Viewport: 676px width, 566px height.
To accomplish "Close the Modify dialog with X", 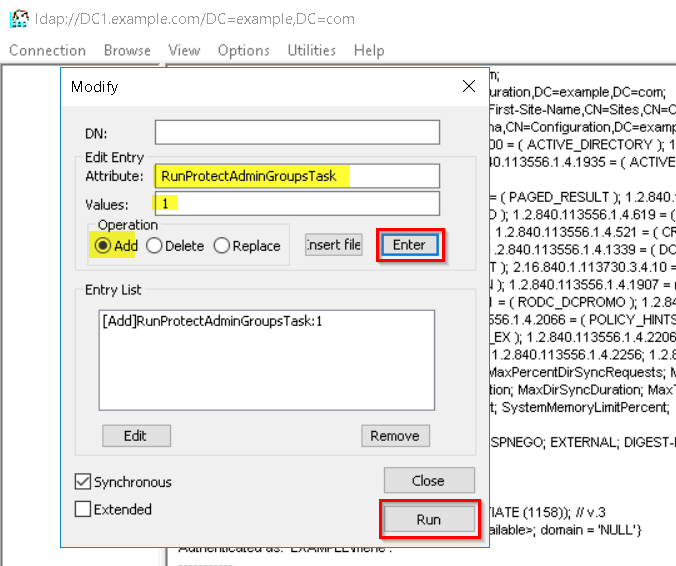I will pos(468,87).
